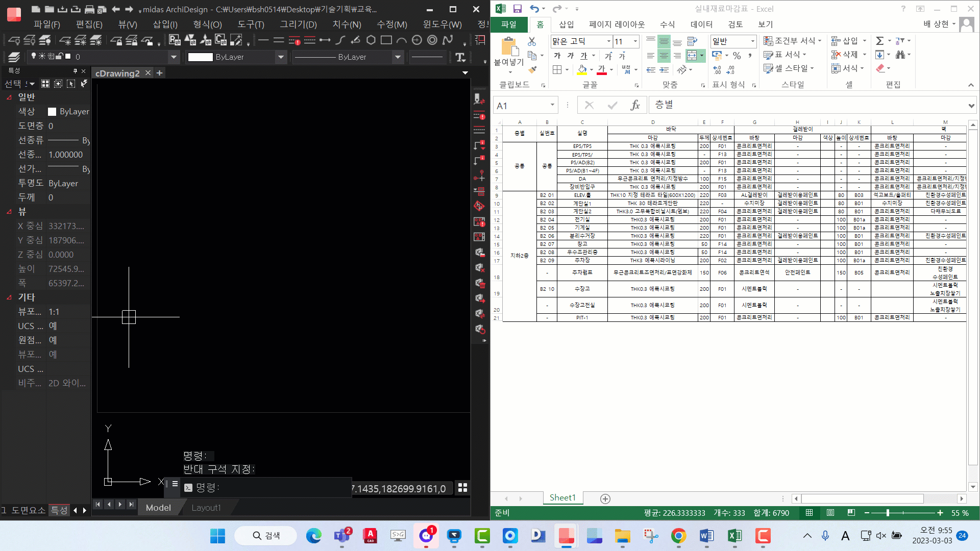Open the layer manager stack icon
This screenshot has height=551, width=980.
[14, 57]
